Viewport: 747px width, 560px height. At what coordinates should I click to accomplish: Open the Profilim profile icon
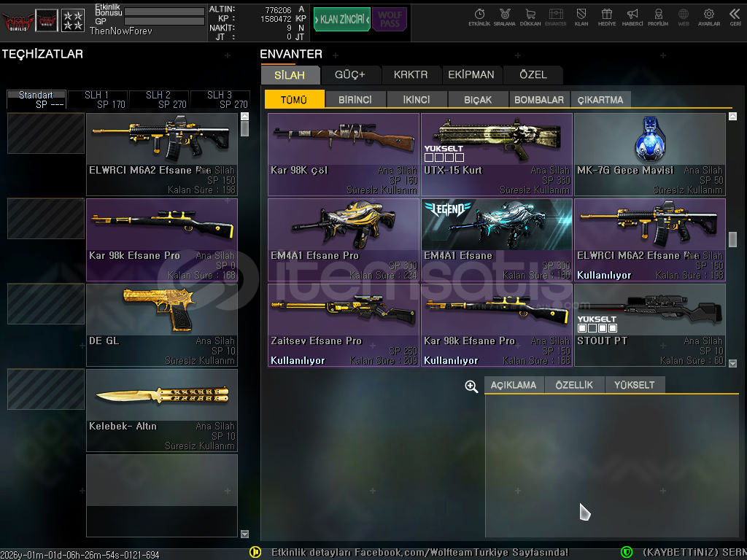point(658,17)
